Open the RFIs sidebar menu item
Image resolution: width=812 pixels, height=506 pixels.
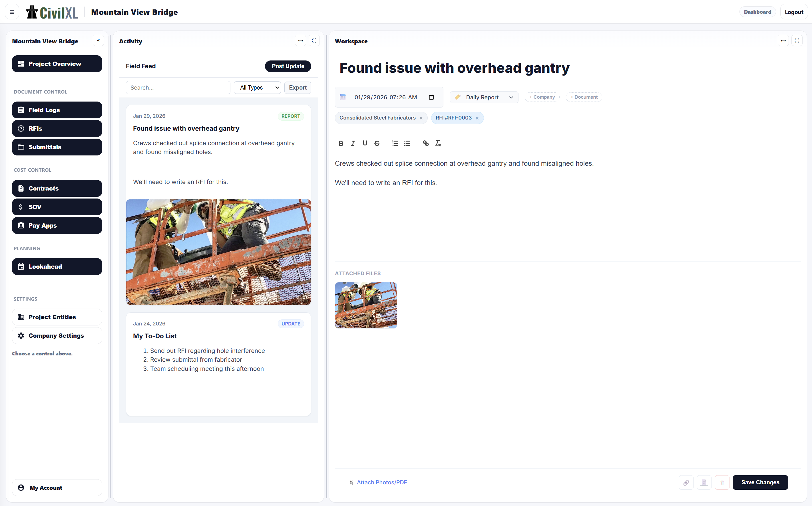[x=57, y=129]
